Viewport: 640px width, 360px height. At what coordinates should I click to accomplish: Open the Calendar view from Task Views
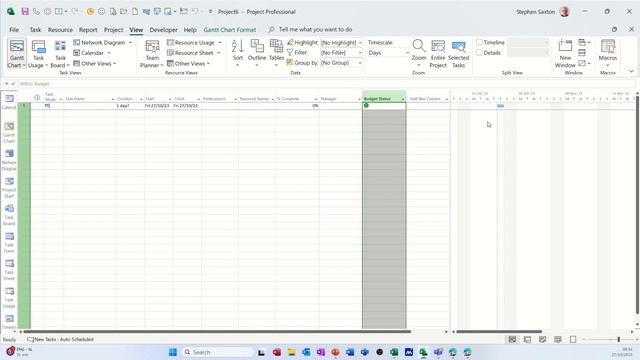point(92,53)
